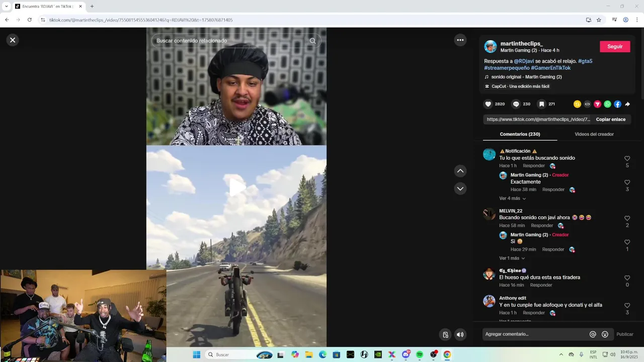
Task: Switch to the Comentarios (230) tab
Action: [x=520, y=134]
